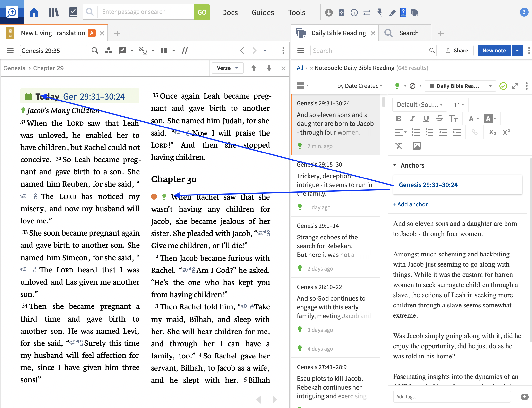Open the New note dropdown arrow
532x408 pixels.
click(x=517, y=51)
